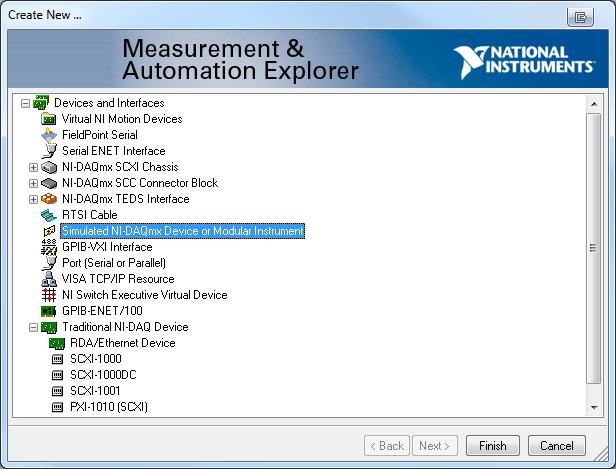Click the RDA/Ethernet Device icon
Image resolution: width=616 pixels, height=469 pixels.
click(x=57, y=344)
